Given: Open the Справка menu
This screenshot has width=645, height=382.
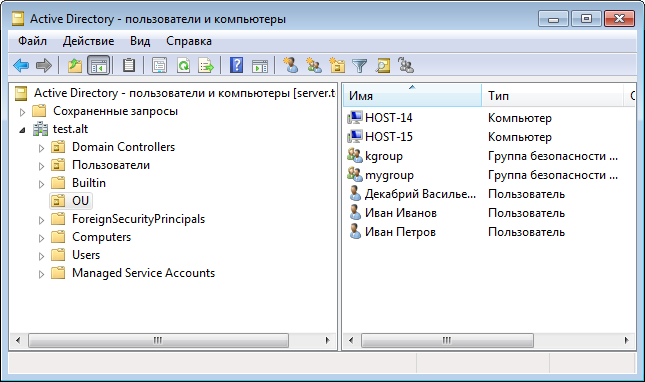Looking at the screenshot, I should point(189,41).
